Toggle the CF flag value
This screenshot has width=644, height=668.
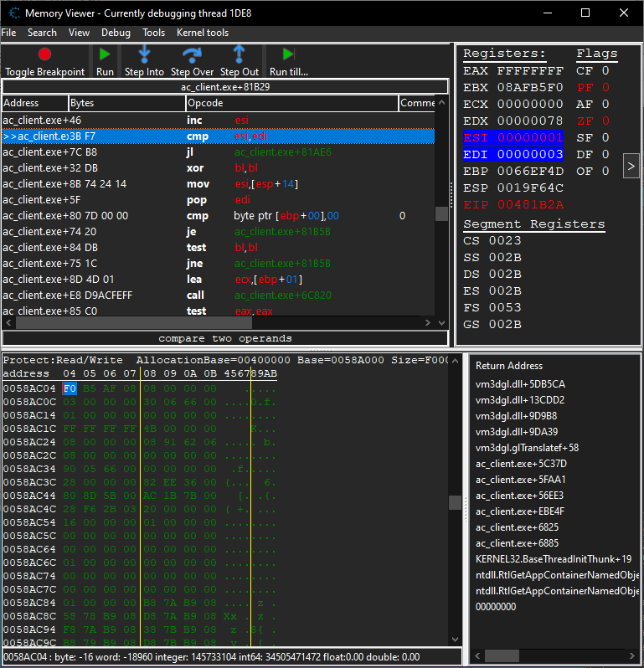point(605,71)
